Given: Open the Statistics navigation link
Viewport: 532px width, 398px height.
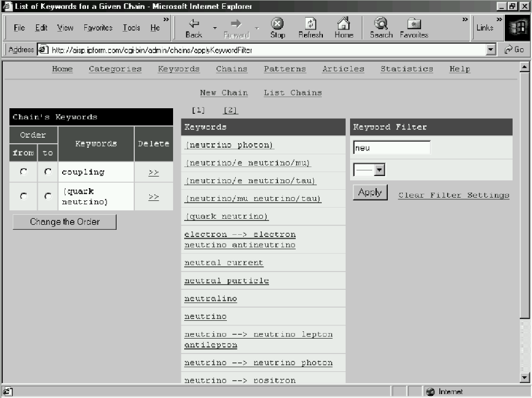Looking at the screenshot, I should coord(407,69).
